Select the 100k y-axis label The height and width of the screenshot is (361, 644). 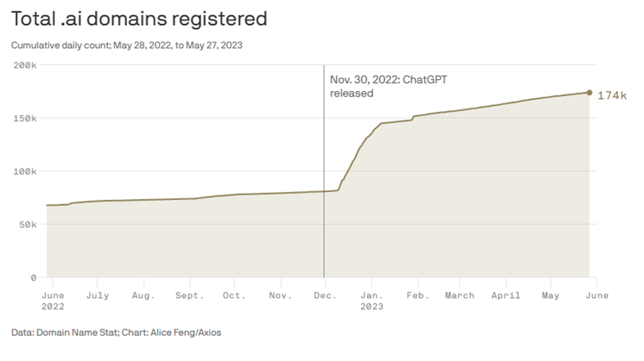[26, 171]
